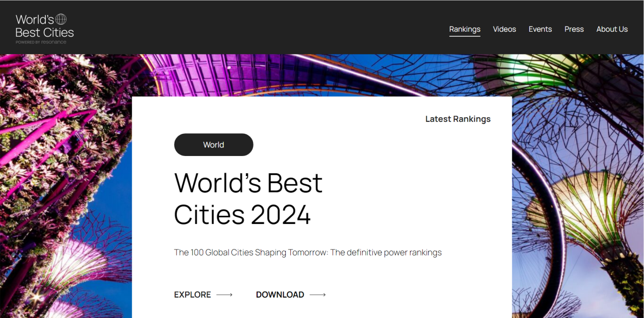Visit the About Us page
644x318 pixels.
(612, 29)
